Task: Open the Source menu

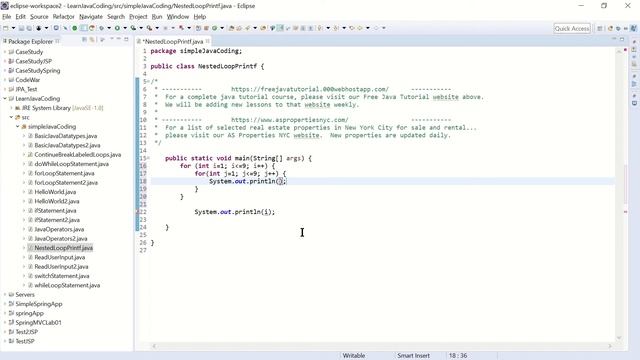Action: coord(39,17)
